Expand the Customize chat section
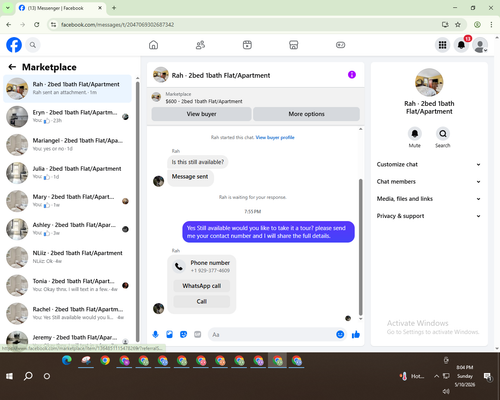Screen dimensions: 500x400 [429, 164]
